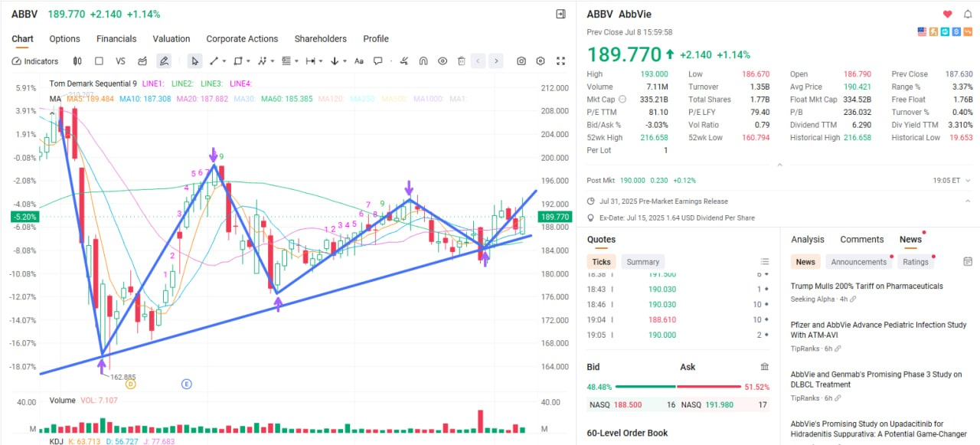This screenshot has height=445, width=980.
Task: Expand the rectangle shape tool dropdown
Action: pos(249,61)
